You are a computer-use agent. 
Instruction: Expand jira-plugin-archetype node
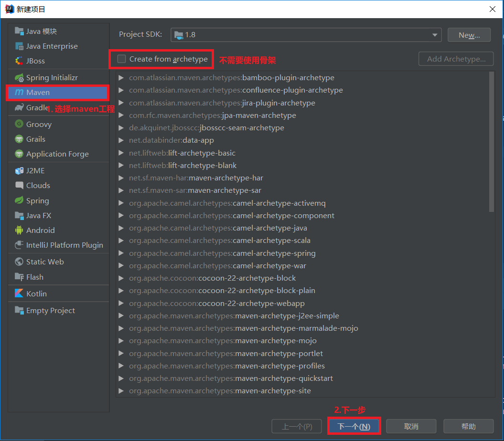click(121, 103)
